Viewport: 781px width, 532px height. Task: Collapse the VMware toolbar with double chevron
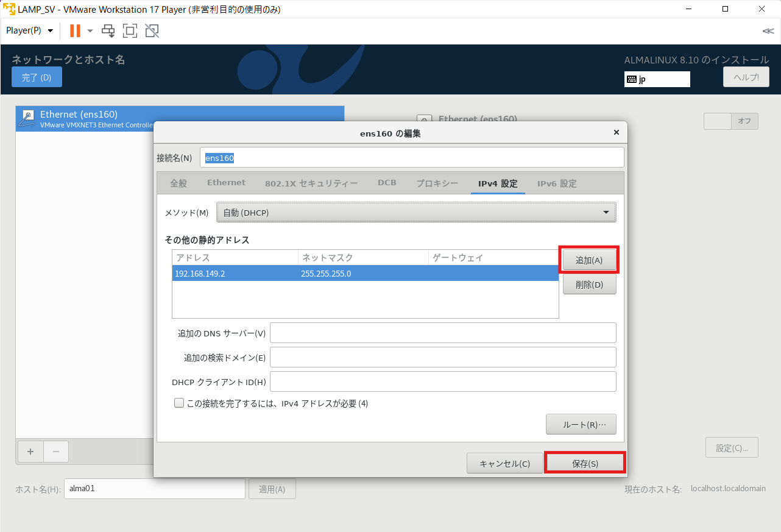coord(768,31)
